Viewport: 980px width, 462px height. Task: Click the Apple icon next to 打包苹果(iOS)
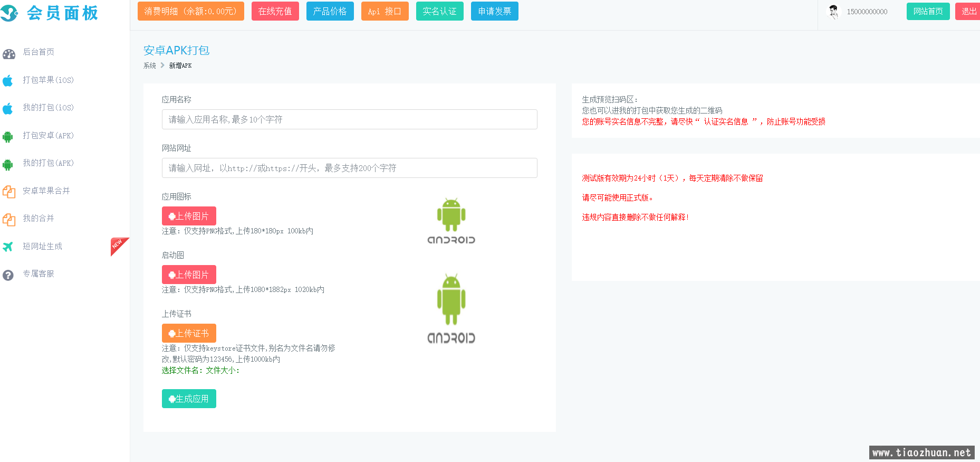click(x=8, y=81)
